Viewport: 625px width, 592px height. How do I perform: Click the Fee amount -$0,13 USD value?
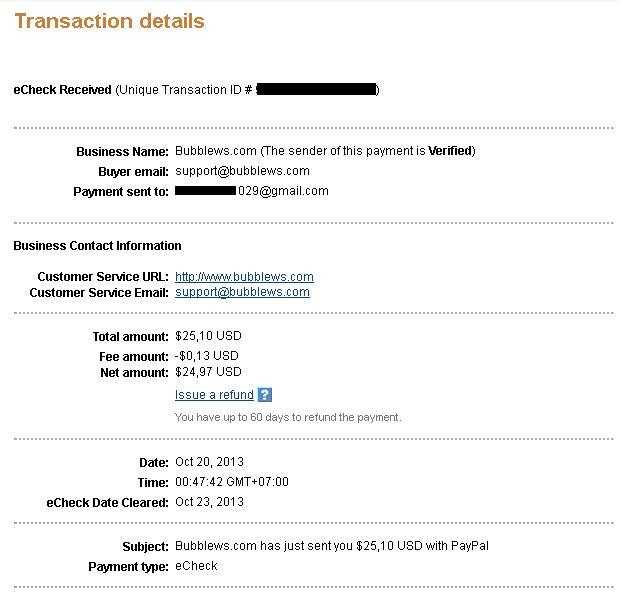tap(207, 356)
